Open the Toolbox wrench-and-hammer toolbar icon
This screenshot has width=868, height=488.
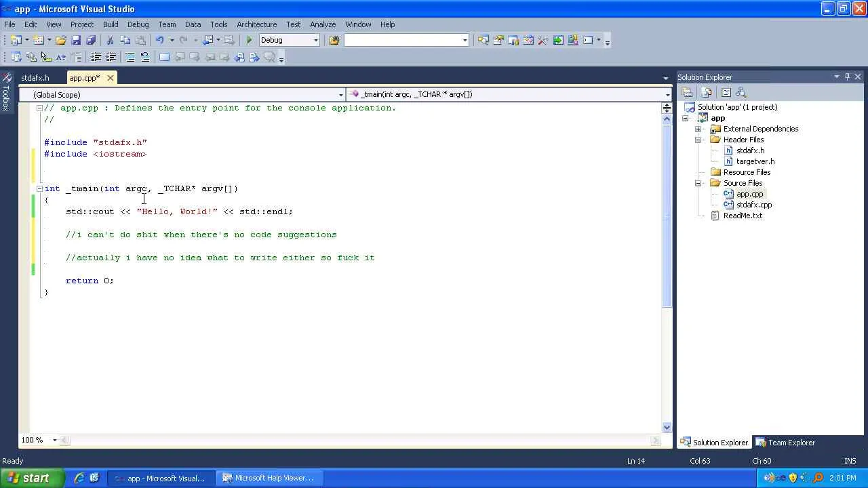coord(542,40)
